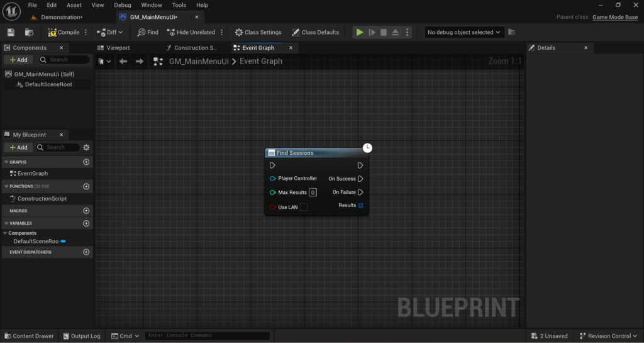Click the Eject button
The width and height of the screenshot is (644, 343).
coord(395,33)
